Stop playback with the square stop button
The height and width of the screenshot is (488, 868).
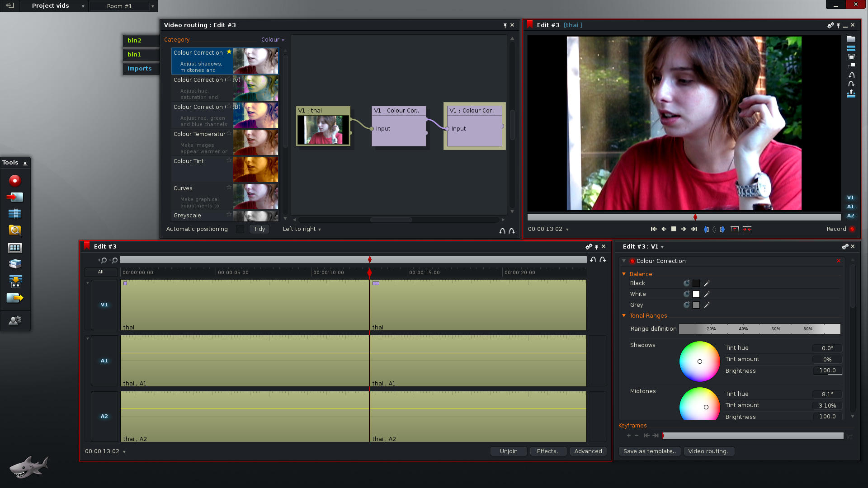click(674, 229)
